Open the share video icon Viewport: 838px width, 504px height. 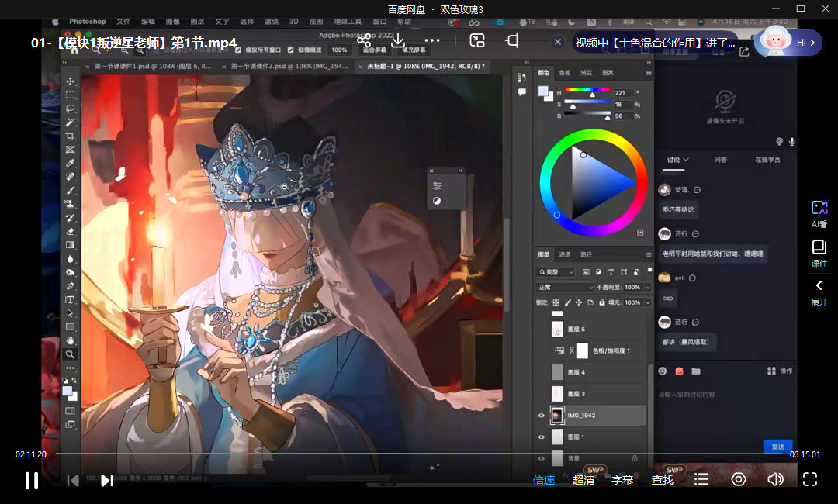click(x=364, y=41)
